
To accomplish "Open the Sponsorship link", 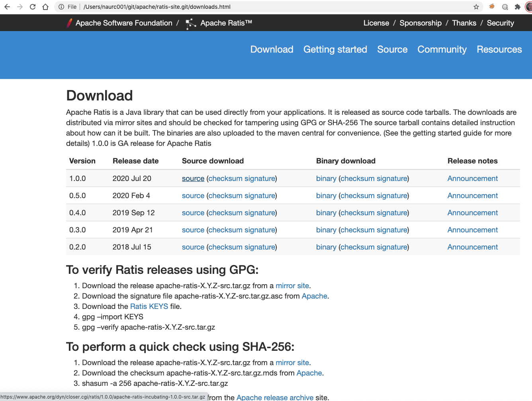I will point(421,23).
